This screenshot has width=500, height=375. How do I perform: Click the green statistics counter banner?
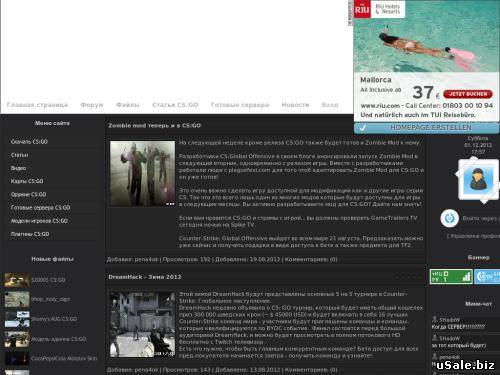click(x=451, y=276)
